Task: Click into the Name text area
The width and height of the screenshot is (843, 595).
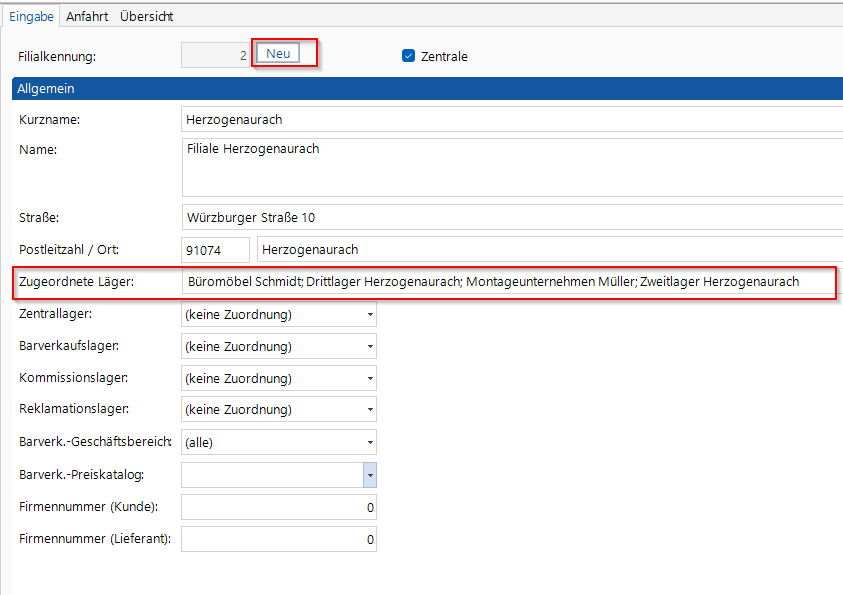Action: click(510, 167)
